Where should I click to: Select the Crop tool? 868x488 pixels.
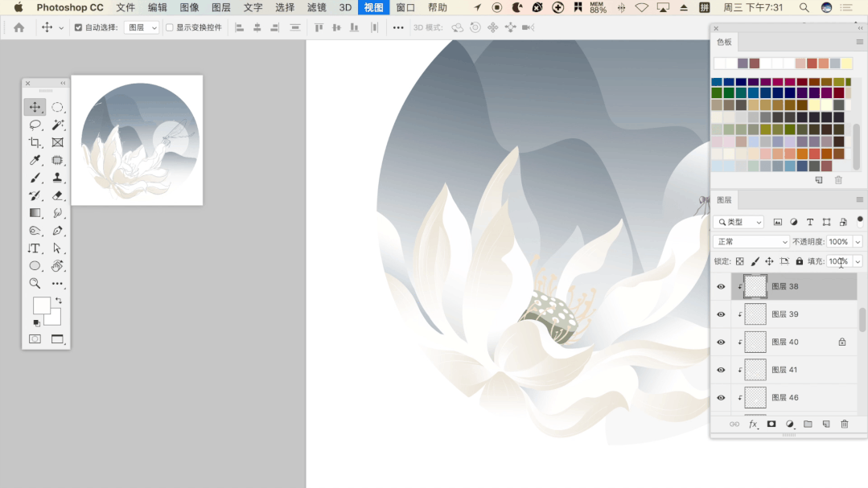[x=35, y=142]
